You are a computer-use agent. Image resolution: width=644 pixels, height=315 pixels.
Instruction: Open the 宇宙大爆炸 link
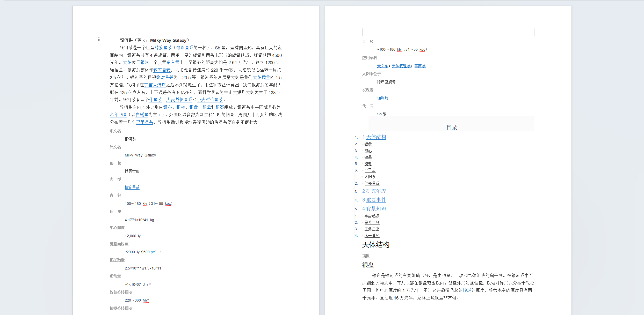tap(155, 85)
